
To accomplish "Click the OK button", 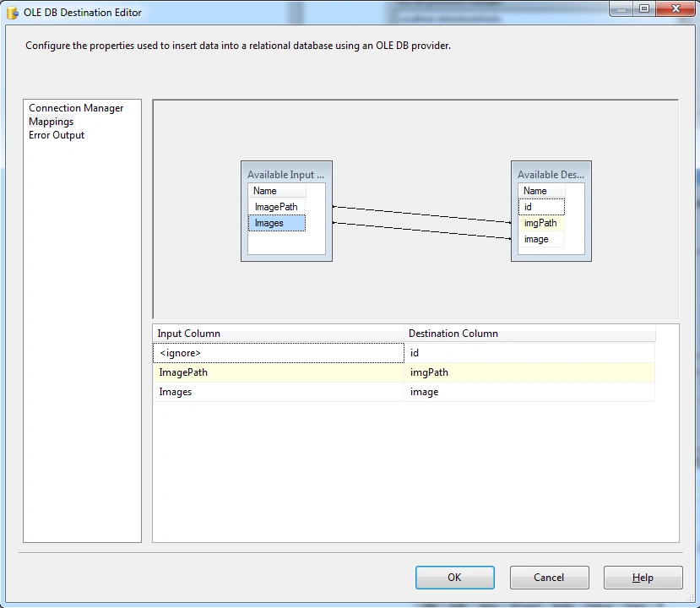I will click(x=454, y=578).
